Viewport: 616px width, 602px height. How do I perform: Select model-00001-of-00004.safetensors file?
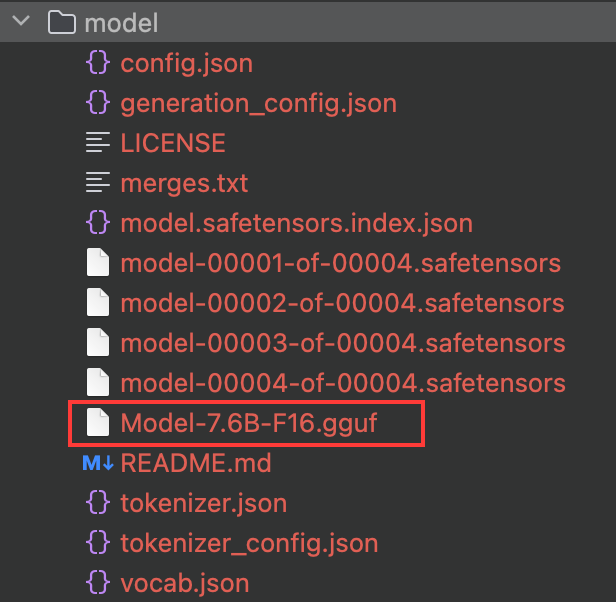[340, 264]
